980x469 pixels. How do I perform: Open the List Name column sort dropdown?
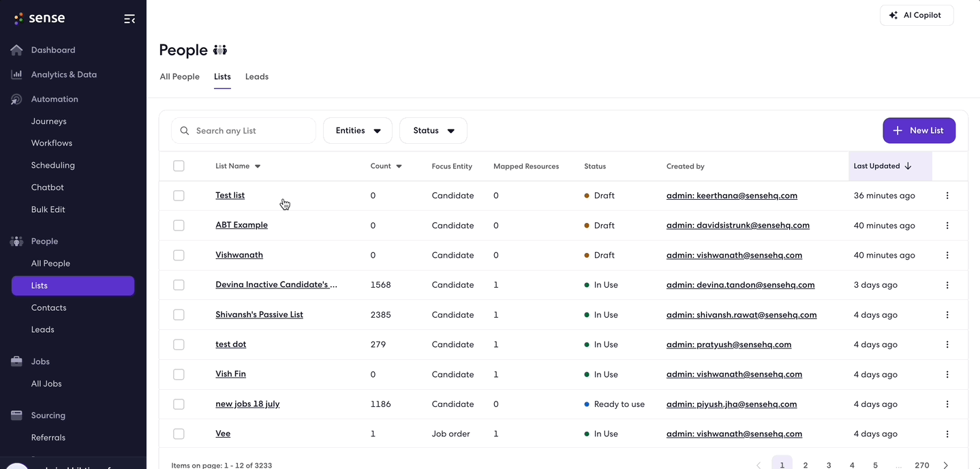point(258,166)
